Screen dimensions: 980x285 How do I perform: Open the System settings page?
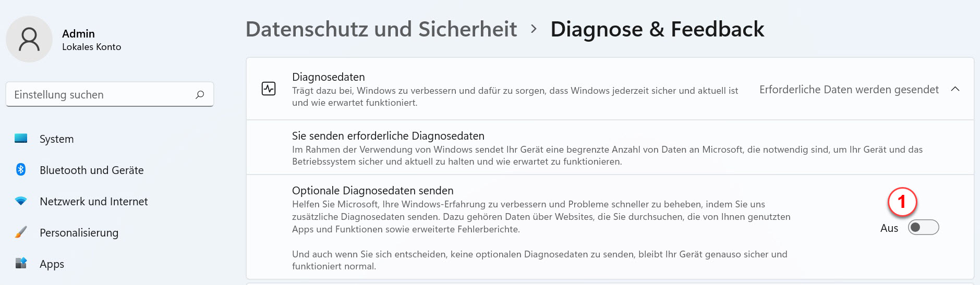click(x=56, y=139)
